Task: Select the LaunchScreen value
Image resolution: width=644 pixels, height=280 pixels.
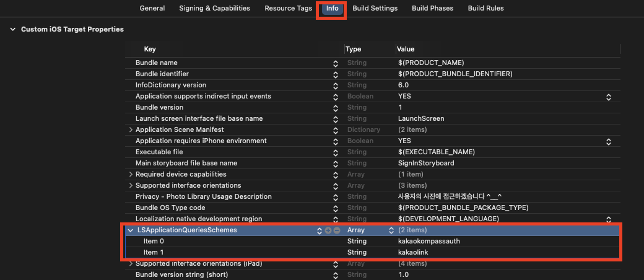Action: point(421,118)
